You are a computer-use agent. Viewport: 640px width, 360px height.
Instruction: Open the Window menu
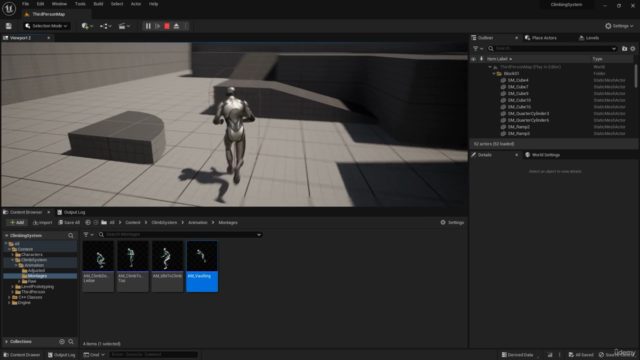[59, 4]
